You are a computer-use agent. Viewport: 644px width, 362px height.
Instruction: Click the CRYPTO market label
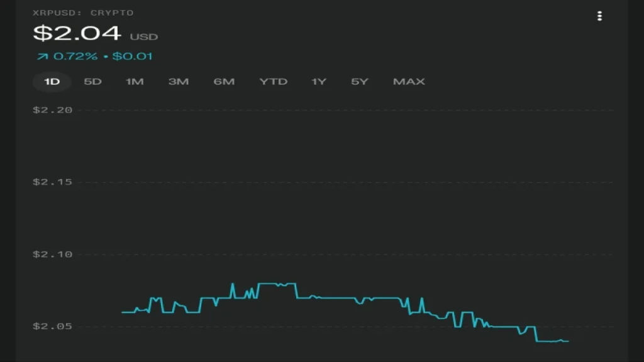[x=113, y=11]
